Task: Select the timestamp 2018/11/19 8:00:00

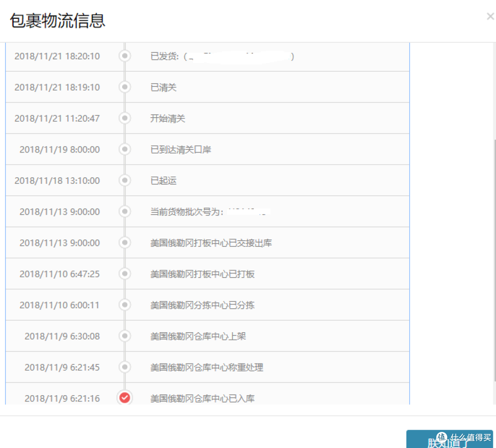Action: (60, 149)
